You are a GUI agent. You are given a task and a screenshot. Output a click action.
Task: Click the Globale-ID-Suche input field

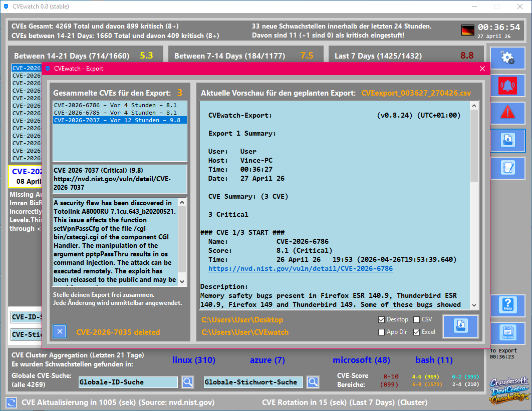128,382
